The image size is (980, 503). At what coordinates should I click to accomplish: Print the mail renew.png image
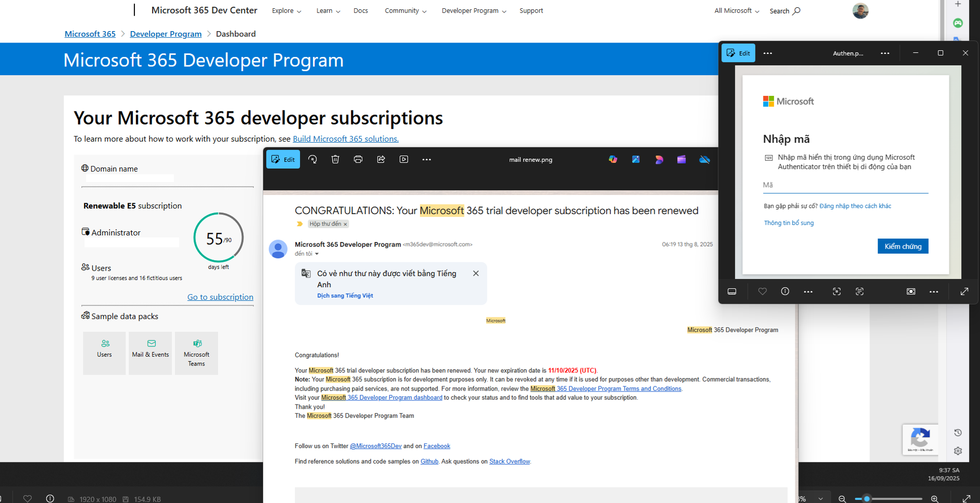[358, 159]
